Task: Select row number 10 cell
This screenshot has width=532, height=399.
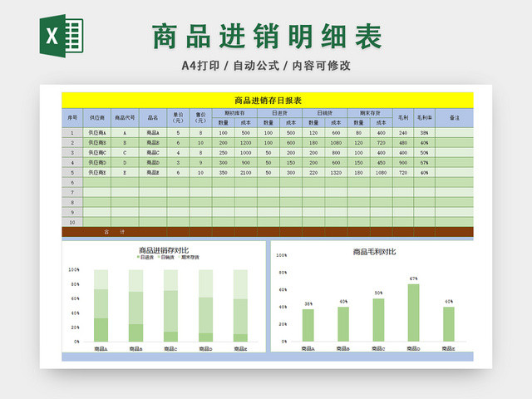Action: pyautogui.click(x=72, y=222)
